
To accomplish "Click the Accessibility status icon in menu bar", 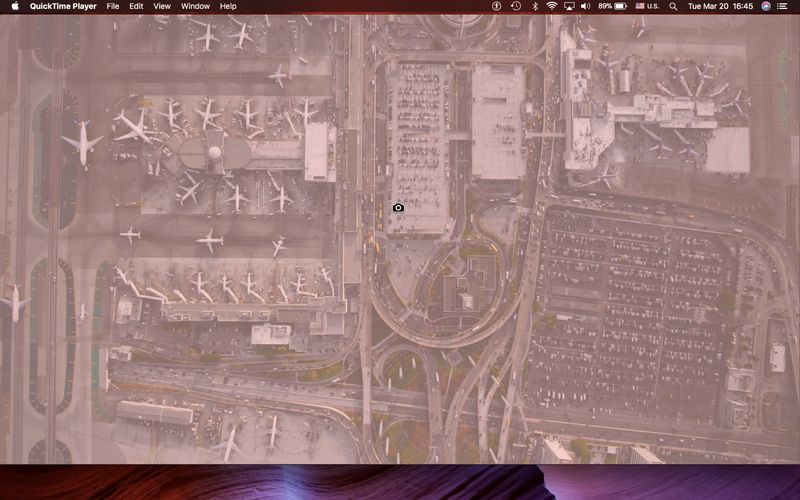I will [x=496, y=6].
